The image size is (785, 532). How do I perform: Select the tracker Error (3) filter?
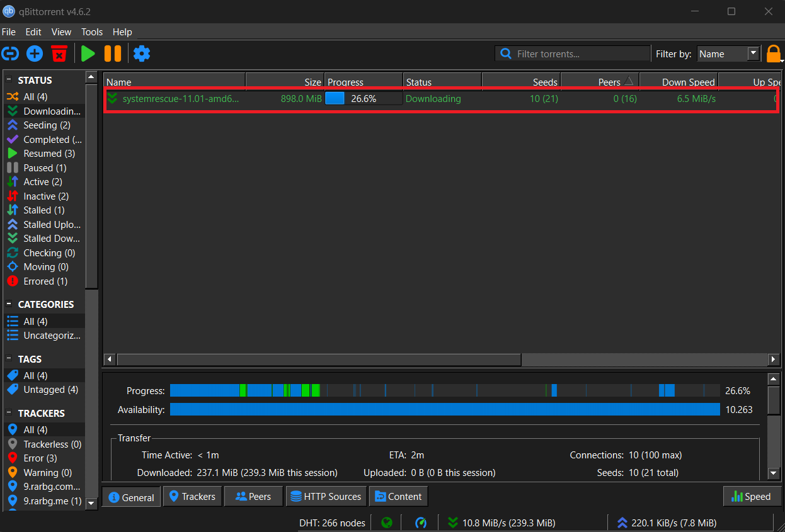coord(44,458)
